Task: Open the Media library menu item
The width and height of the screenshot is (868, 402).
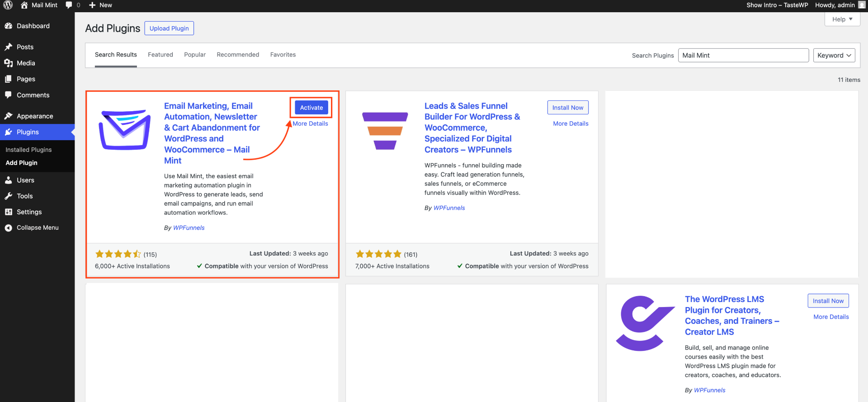Action: click(26, 63)
